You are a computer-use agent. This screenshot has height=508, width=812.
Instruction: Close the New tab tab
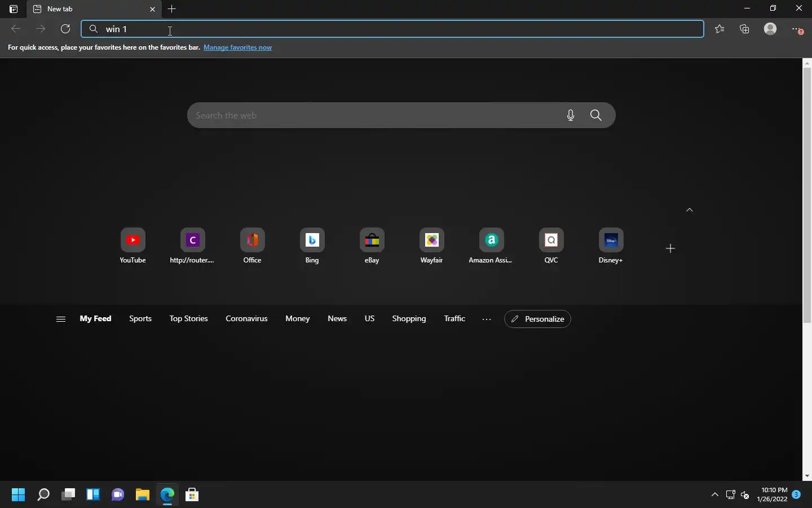tap(152, 9)
